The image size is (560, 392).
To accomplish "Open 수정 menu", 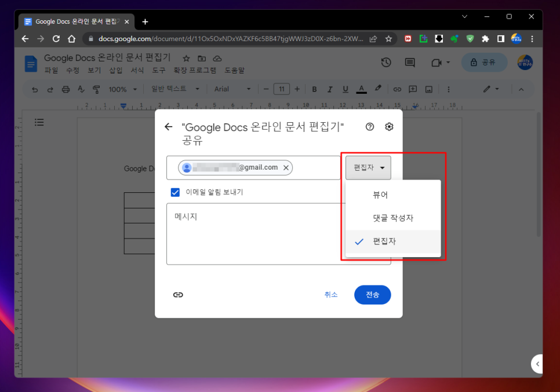I will [x=72, y=70].
